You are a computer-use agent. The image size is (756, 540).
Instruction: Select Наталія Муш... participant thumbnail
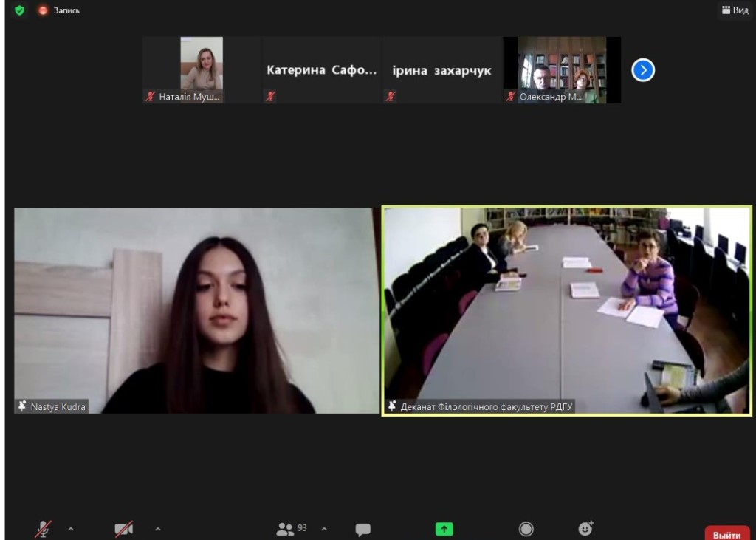click(x=202, y=70)
